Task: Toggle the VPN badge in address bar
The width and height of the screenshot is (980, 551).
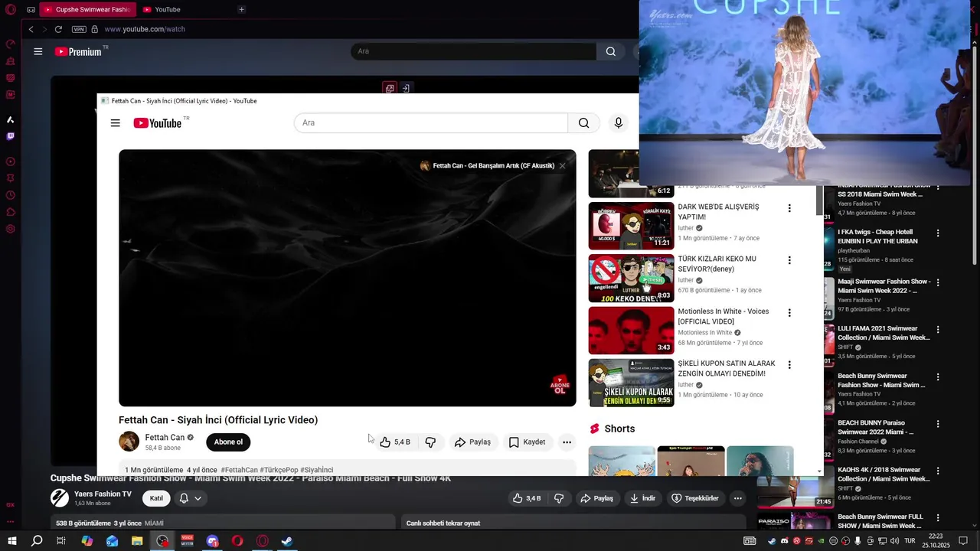Action: (79, 29)
